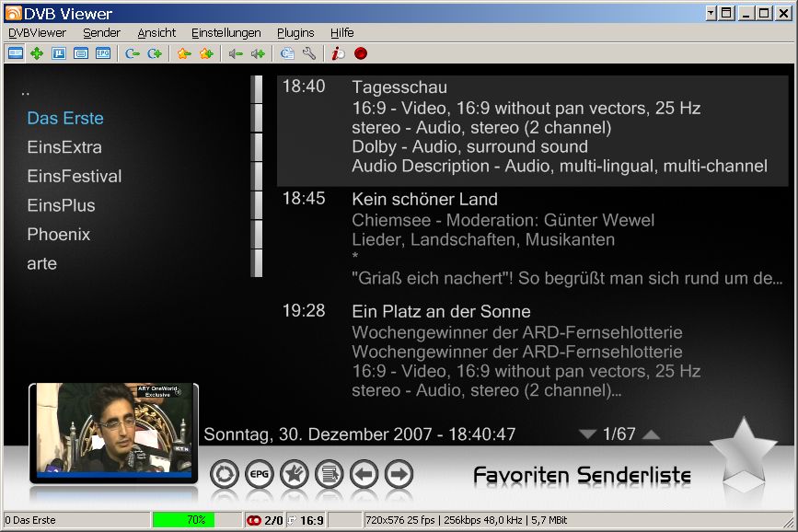Viewport: 798px width, 532px height.
Task: Click the round star-with-pencil button
Action: [295, 474]
